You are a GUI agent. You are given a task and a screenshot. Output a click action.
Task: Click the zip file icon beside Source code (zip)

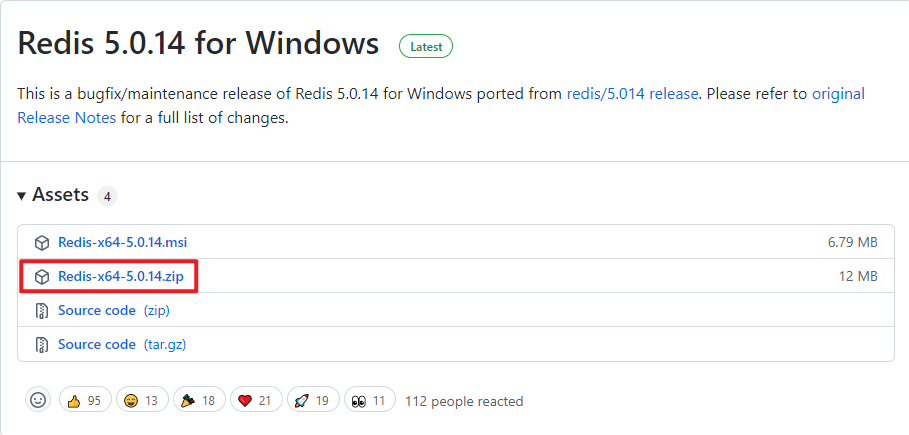click(42, 311)
